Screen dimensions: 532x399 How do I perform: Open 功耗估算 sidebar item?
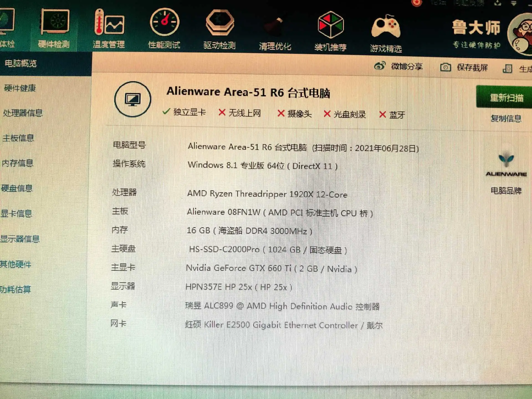16,290
